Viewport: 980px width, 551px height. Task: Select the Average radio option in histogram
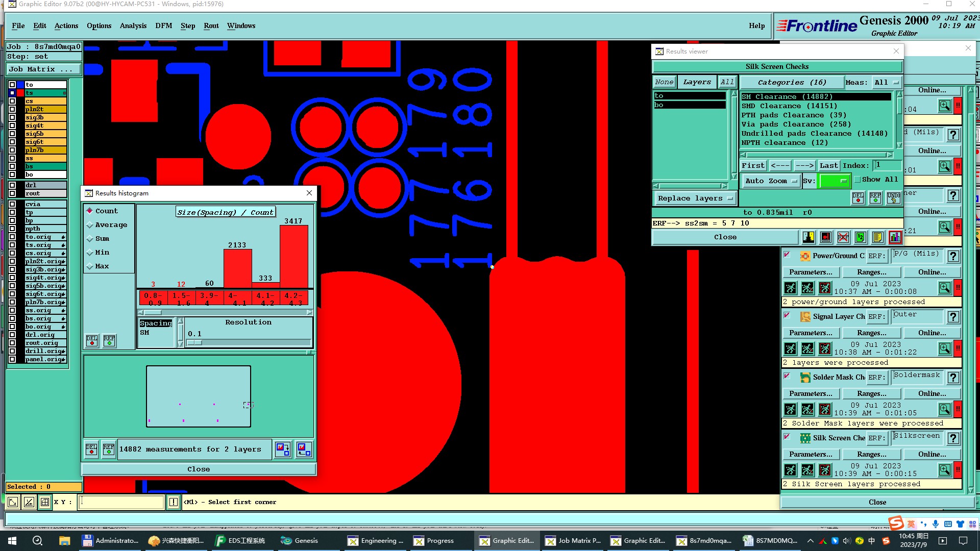coord(90,225)
